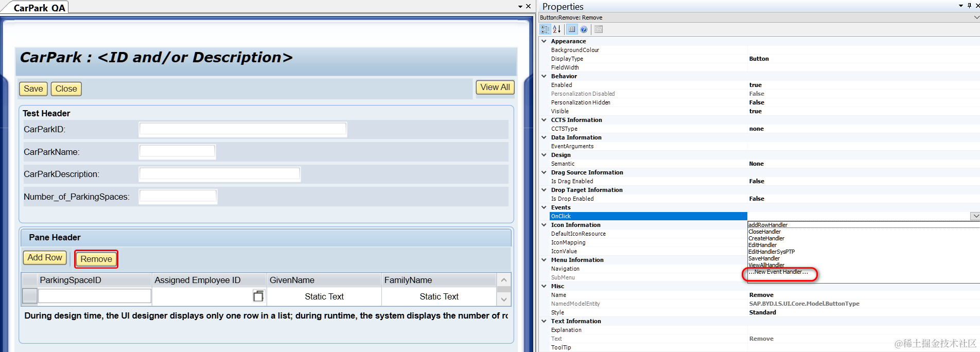Select the Remove button in the designer

click(96, 259)
